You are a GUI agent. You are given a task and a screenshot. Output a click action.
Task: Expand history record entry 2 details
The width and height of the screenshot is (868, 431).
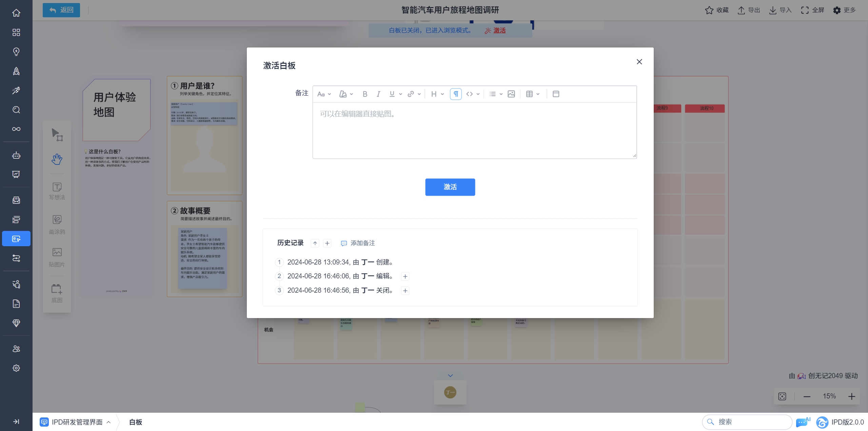coord(405,276)
